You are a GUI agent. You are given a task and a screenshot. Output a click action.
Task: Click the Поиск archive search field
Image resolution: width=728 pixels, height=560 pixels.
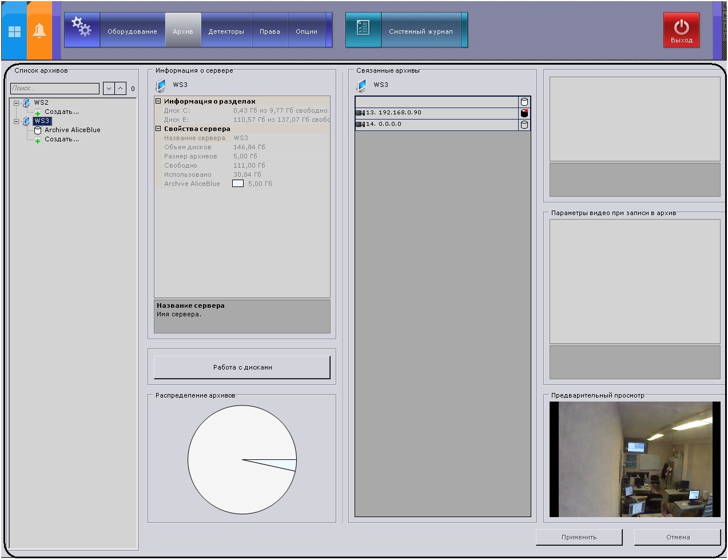[x=55, y=89]
